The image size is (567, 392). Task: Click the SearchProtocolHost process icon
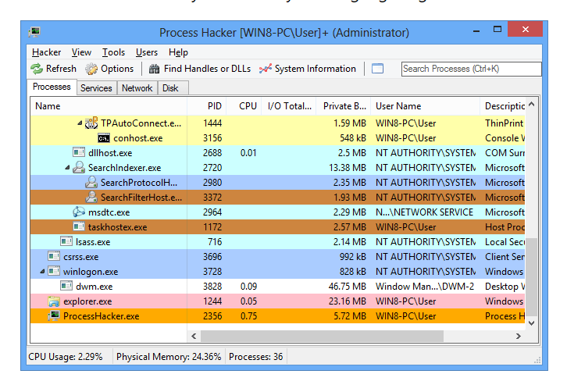coord(91,182)
